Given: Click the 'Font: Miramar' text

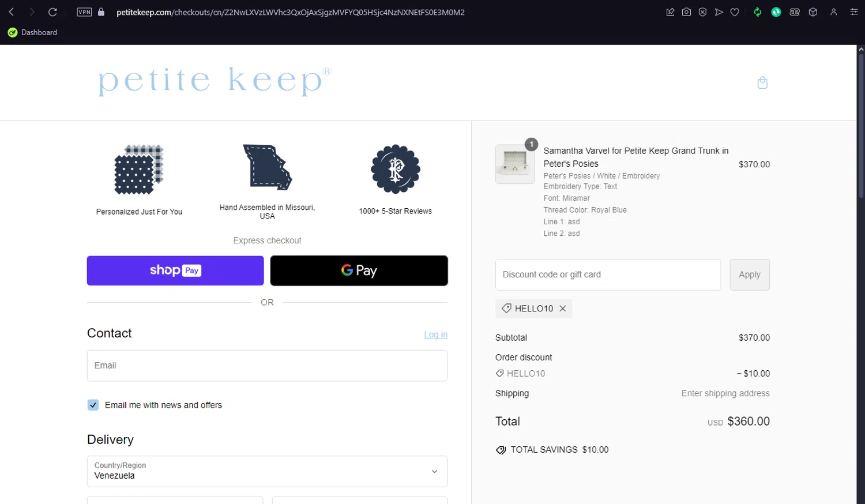Looking at the screenshot, I should coord(566,198).
